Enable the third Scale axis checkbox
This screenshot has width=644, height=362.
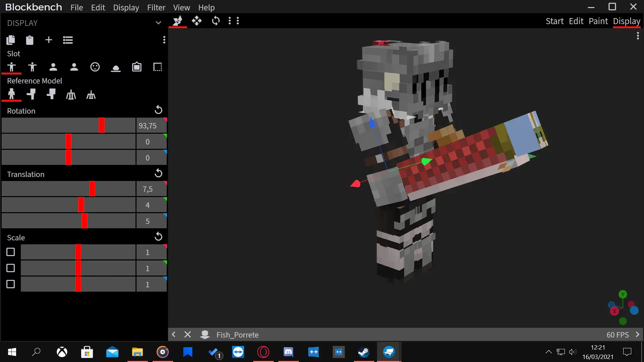tap(11, 284)
